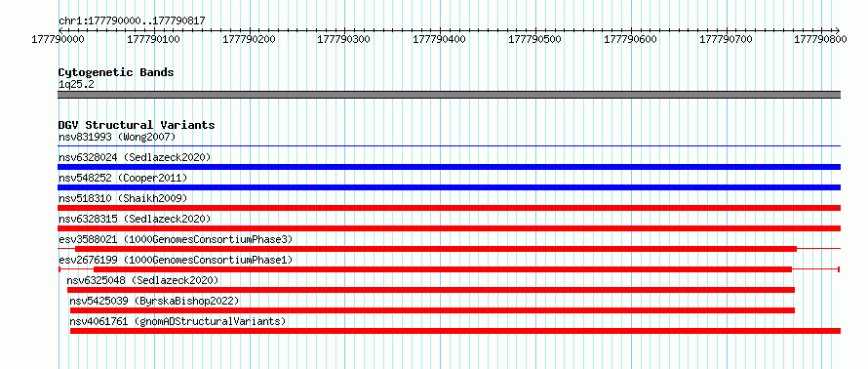
Task: Click the red bar for esv2676199
Action: click(443, 269)
